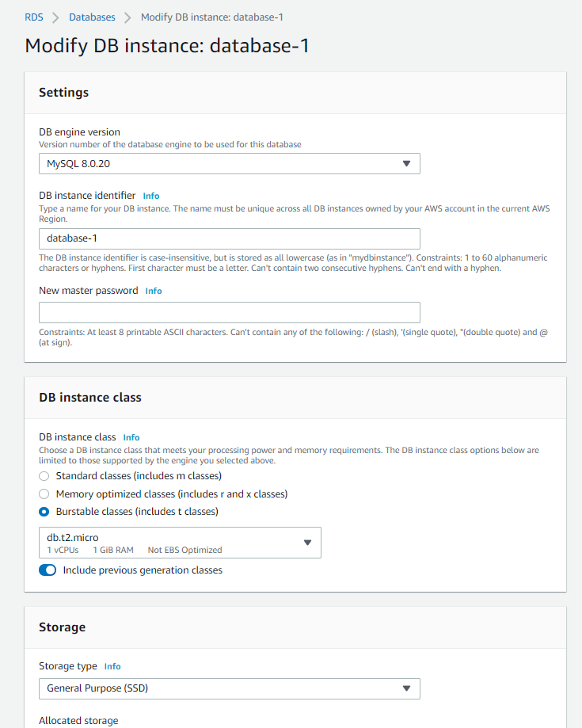The height and width of the screenshot is (728, 582).
Task: Open Info for DB instance identifier
Action: click(151, 196)
